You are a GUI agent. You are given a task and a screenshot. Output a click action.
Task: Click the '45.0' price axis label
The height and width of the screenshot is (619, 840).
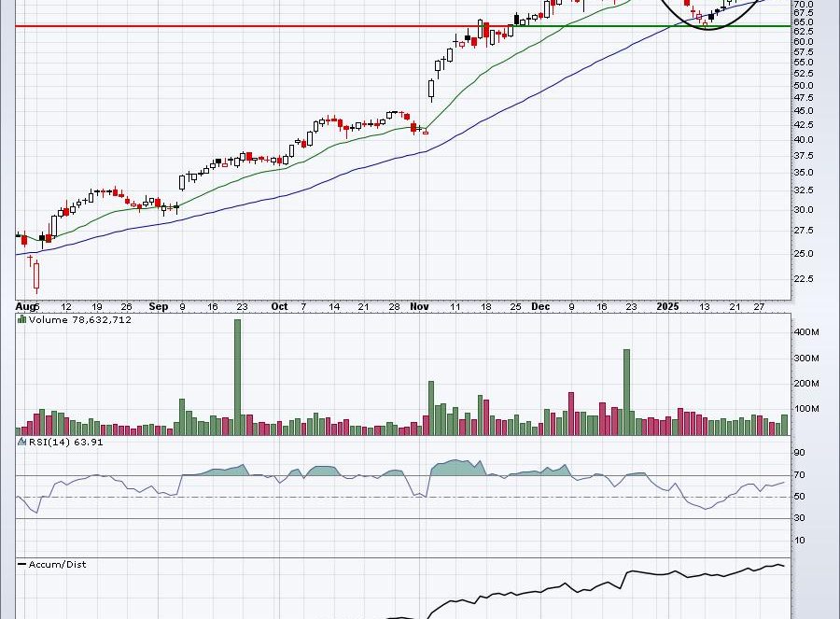pyautogui.click(x=804, y=111)
